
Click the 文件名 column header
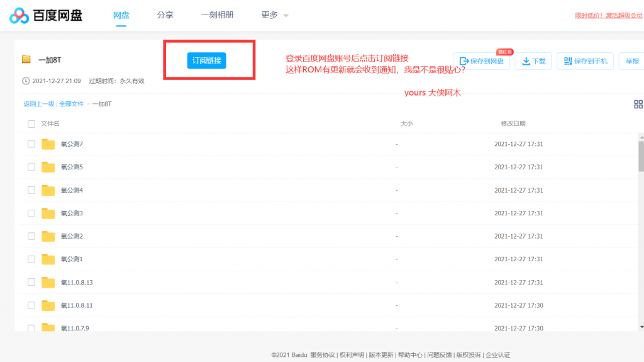(50, 123)
